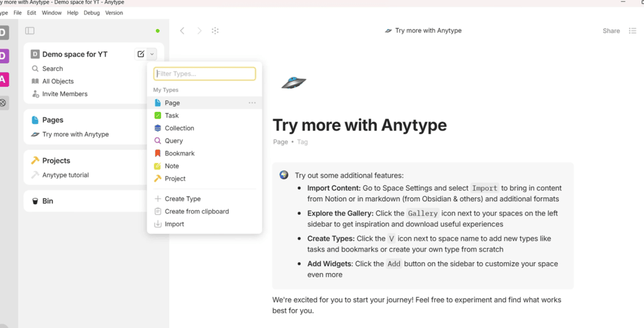This screenshot has width=644, height=328.
Task: Select Task type in the menu
Action: coord(205,116)
